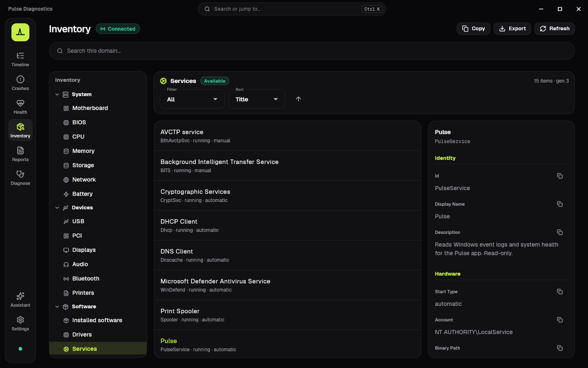Select the DHCP Client row
Image resolution: width=588 pixels, height=368 pixels.
point(287,226)
